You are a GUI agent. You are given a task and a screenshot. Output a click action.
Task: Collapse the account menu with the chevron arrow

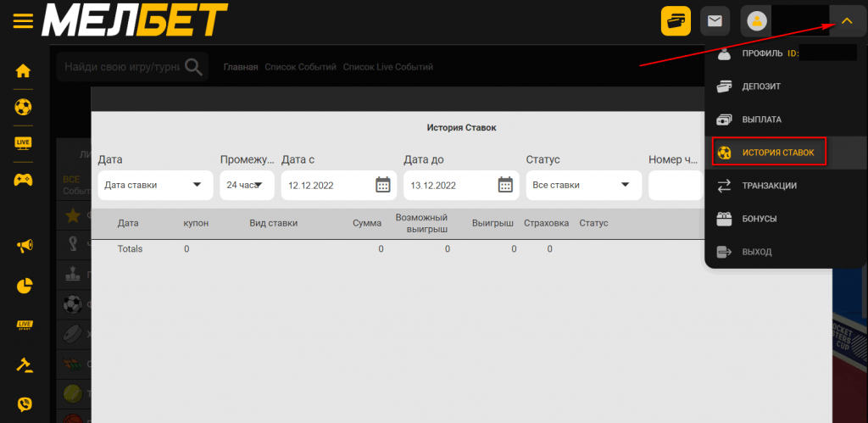point(845,21)
